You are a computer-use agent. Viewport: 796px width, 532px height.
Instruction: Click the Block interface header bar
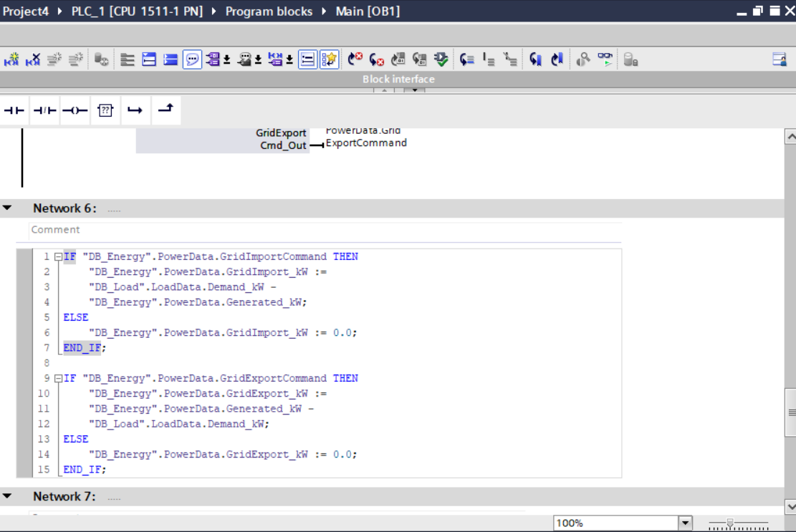coord(398,79)
